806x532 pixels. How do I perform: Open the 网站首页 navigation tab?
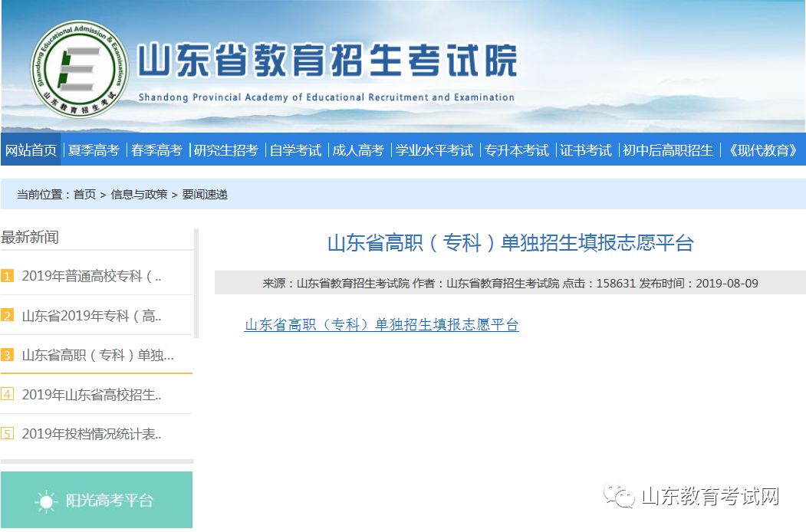pyautogui.click(x=31, y=150)
